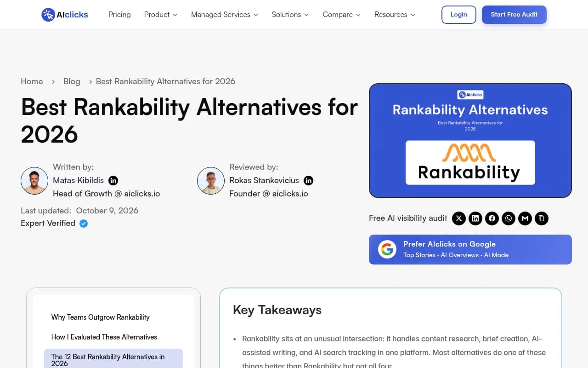Go to Blog breadcrumb
This screenshot has height=368, width=588.
click(72, 81)
